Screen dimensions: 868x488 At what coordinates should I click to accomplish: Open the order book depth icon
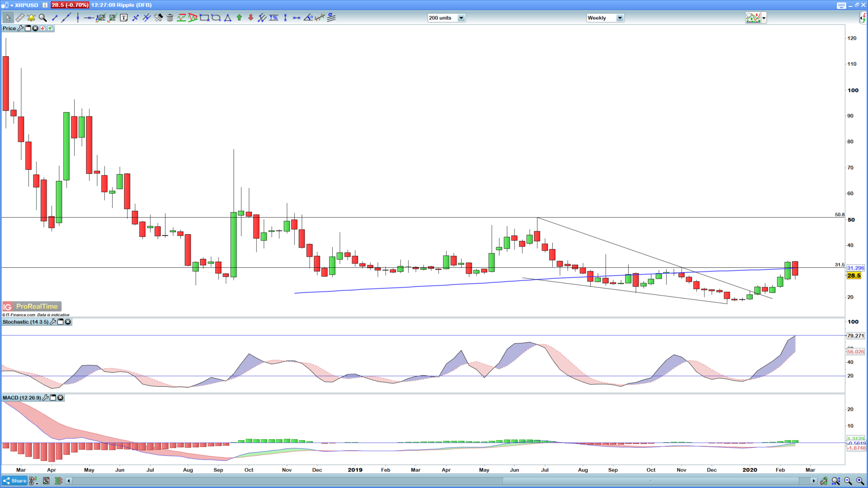(x=58, y=481)
